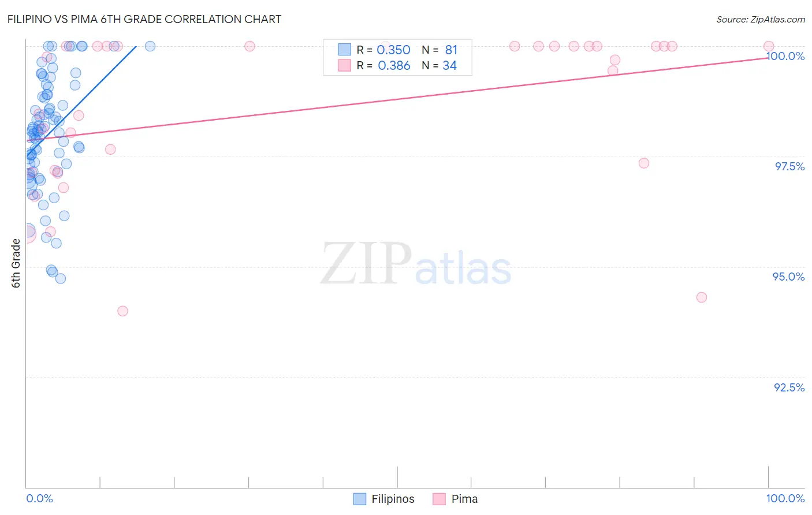Click the Pima pink legend swatch

tap(439, 499)
